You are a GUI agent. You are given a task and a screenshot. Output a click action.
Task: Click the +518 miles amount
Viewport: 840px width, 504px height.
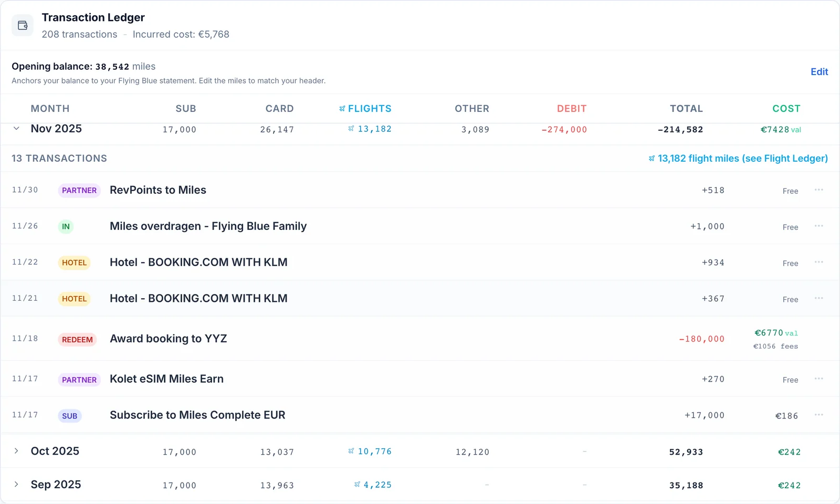(x=713, y=190)
